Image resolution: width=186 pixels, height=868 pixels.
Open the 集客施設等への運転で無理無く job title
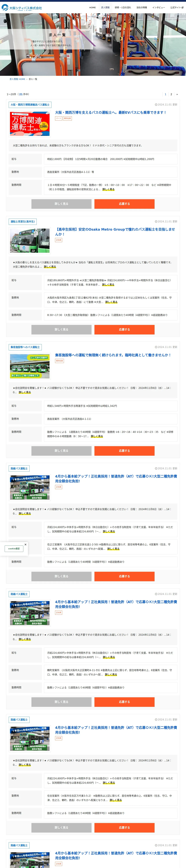[113, 355]
